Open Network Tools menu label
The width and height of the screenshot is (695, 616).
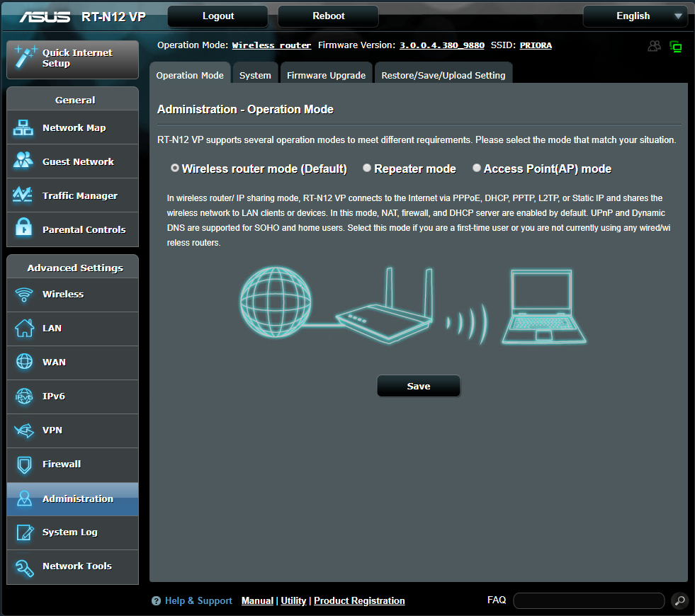point(77,566)
